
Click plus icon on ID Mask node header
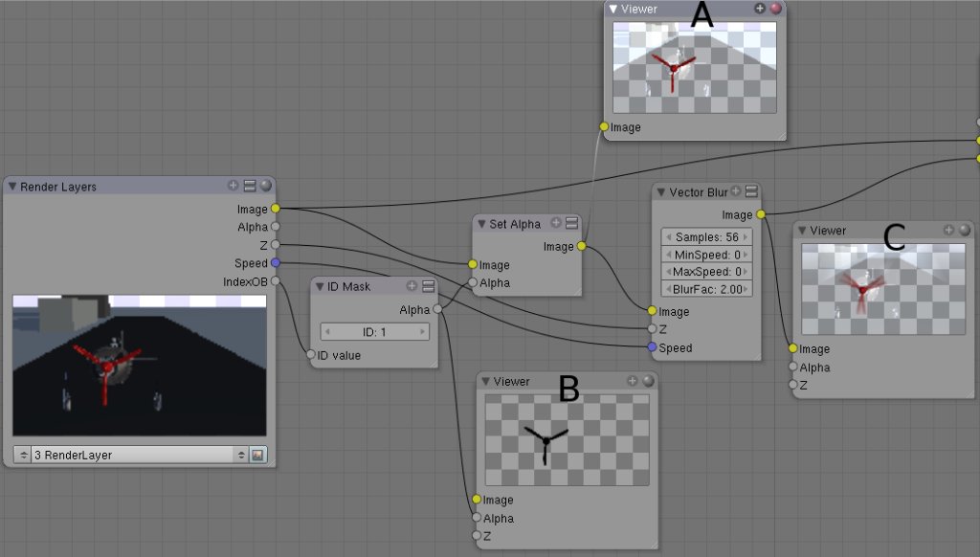click(412, 286)
